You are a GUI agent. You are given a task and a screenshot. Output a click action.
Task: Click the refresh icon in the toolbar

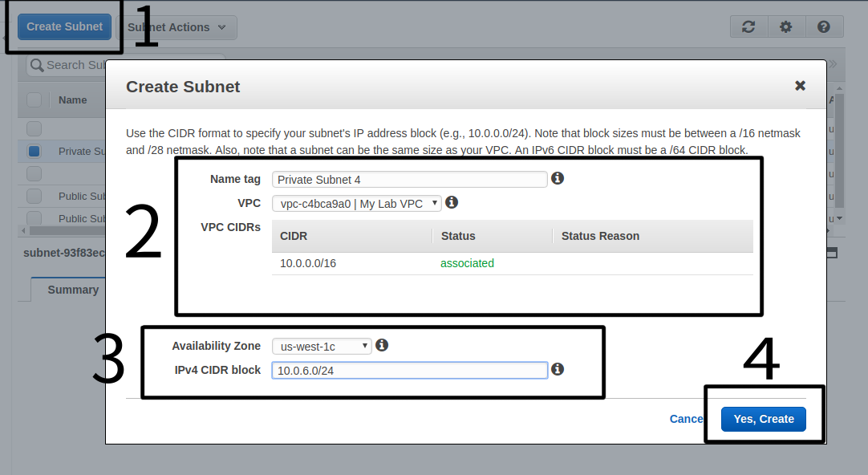pyautogui.click(x=748, y=26)
